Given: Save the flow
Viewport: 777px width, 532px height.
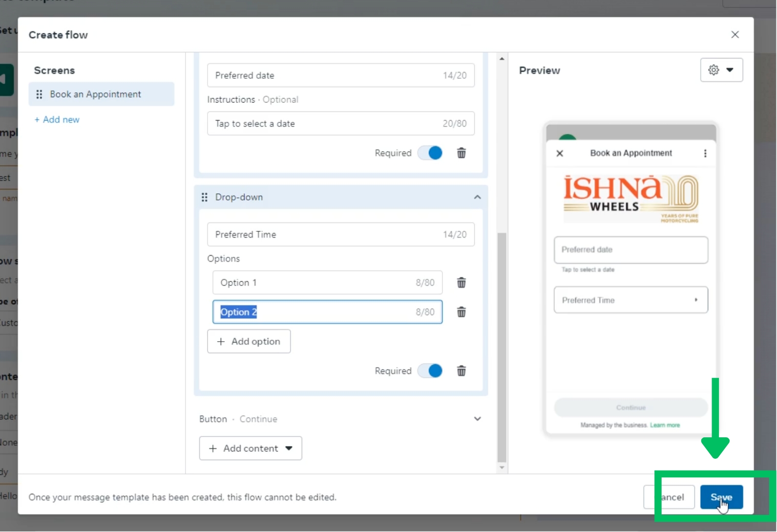Looking at the screenshot, I should [721, 497].
